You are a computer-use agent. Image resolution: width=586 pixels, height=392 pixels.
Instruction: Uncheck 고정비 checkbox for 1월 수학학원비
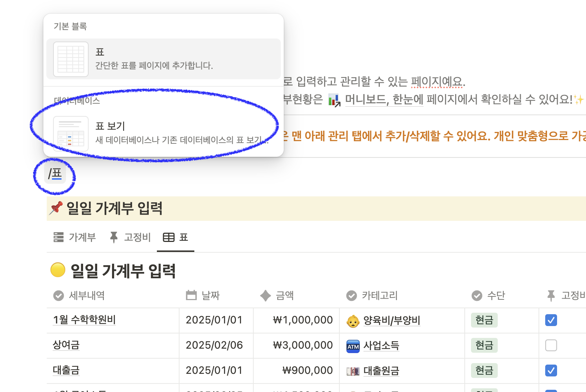pyautogui.click(x=551, y=320)
